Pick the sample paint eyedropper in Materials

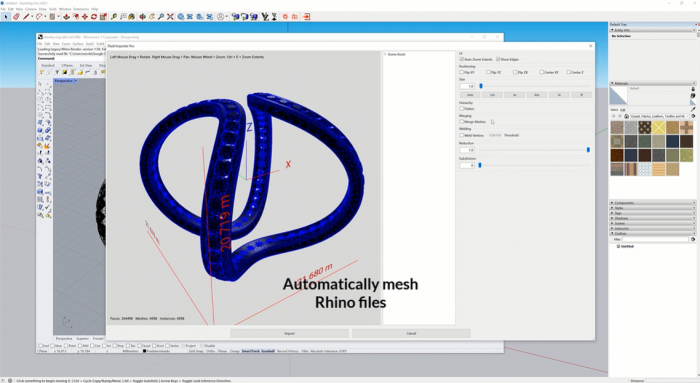pos(693,109)
